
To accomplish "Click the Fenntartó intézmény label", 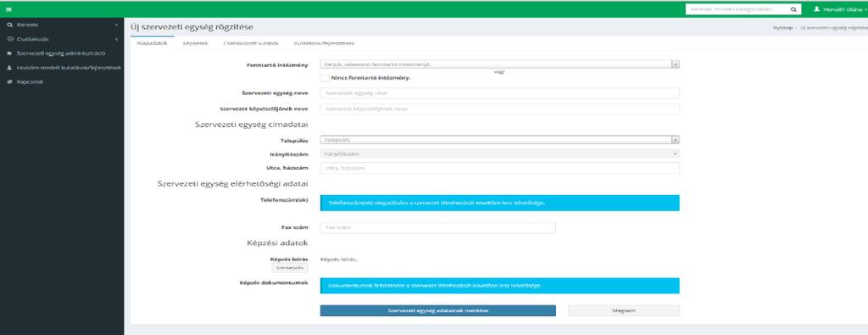I will pyautogui.click(x=277, y=64).
